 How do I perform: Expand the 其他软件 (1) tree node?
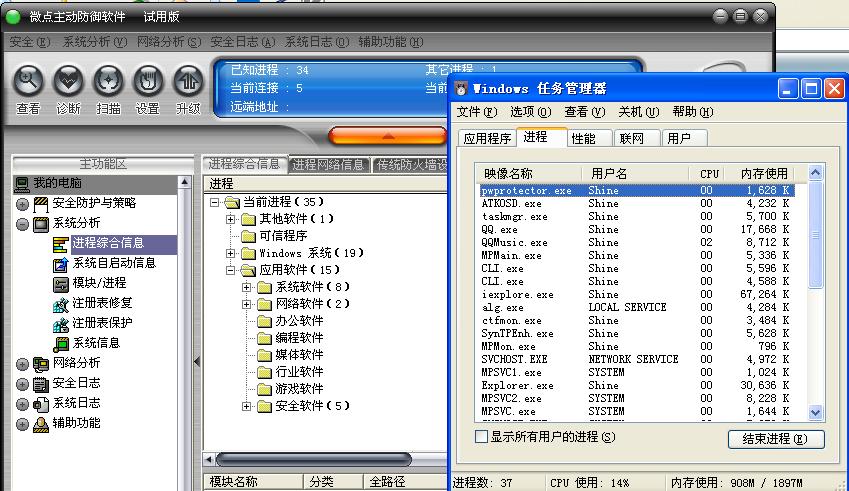[231, 219]
